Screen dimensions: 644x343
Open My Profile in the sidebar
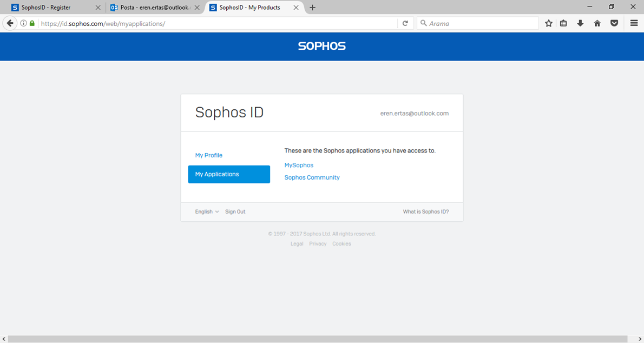coord(209,155)
